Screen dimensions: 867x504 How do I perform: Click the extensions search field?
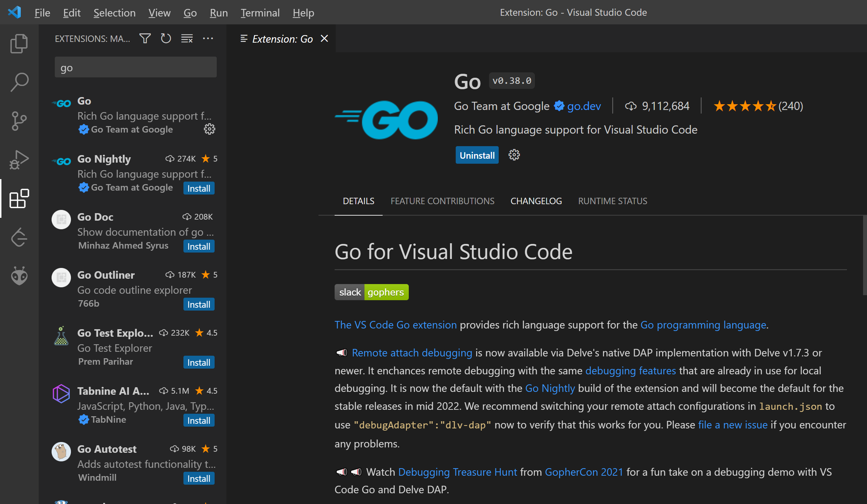click(x=135, y=67)
